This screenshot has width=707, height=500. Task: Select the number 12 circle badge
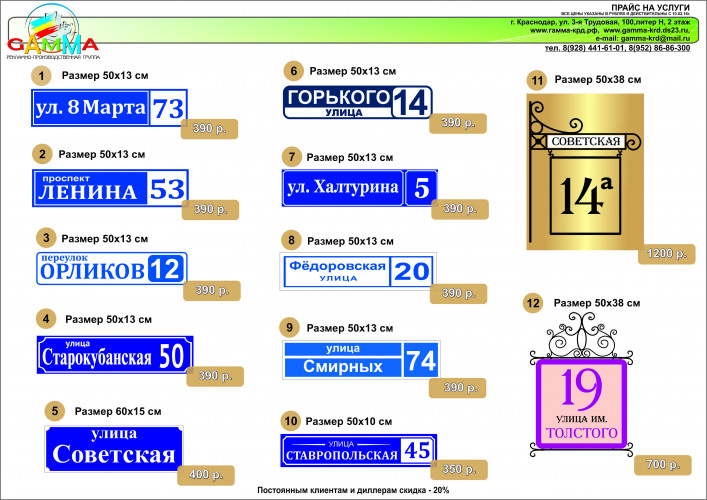[x=534, y=302]
